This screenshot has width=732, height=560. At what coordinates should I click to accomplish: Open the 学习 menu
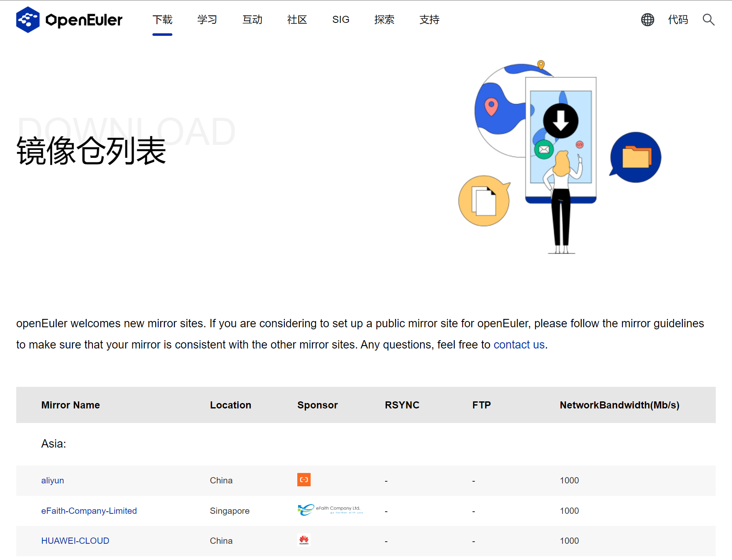207,20
